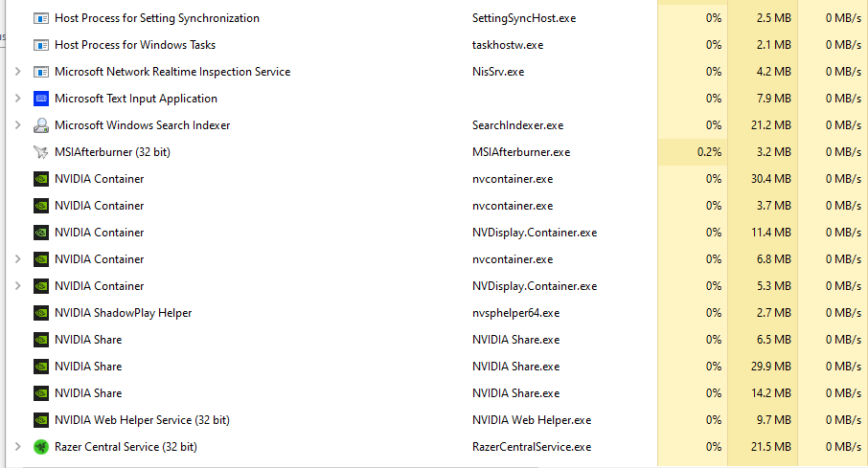This screenshot has height=468, width=868.
Task: Click the Microsoft Text Input Application keyboard icon
Action: 41,99
